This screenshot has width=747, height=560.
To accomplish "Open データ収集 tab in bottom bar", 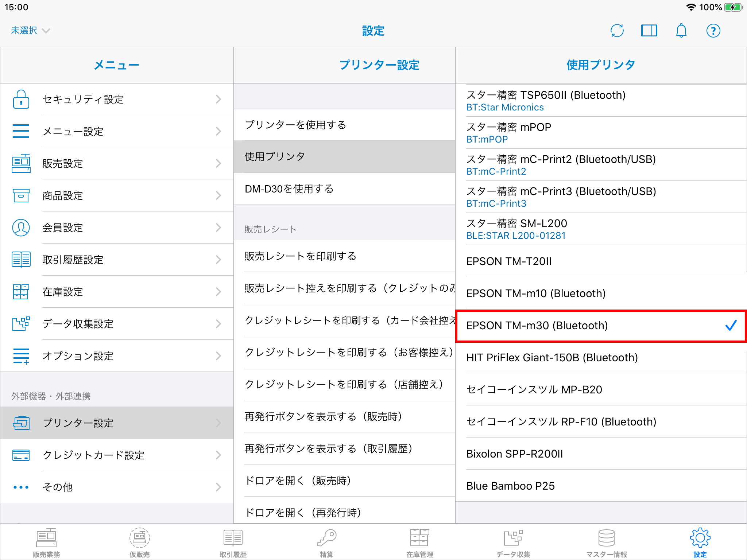I will point(513,543).
